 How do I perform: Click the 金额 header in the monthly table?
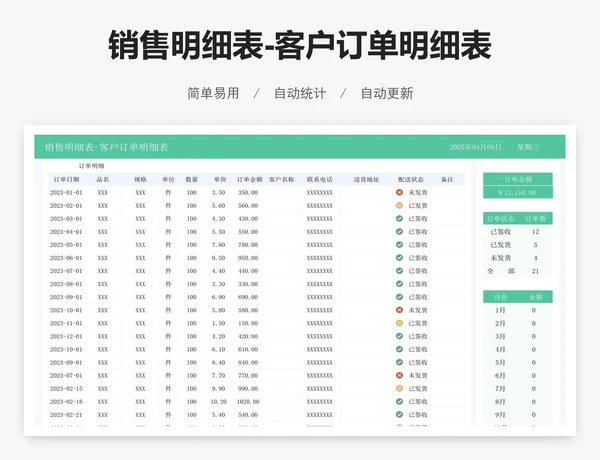[x=535, y=297]
